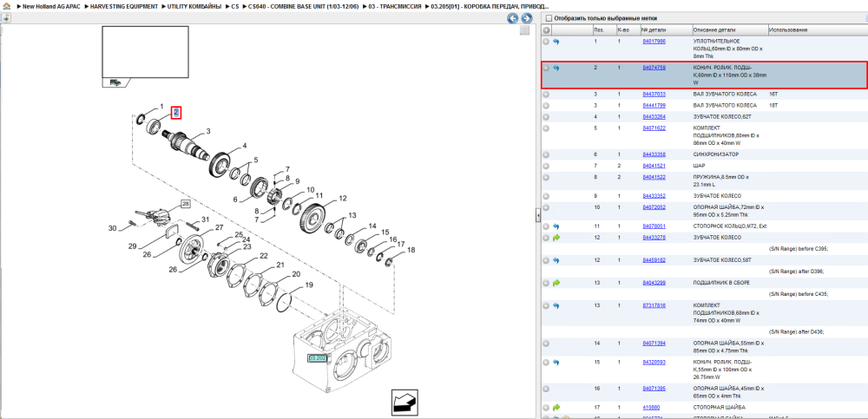Select the 'ЗУБЧАТОЕ КОЛЕСО,62T' description text
The image size is (868, 419).
point(720,117)
